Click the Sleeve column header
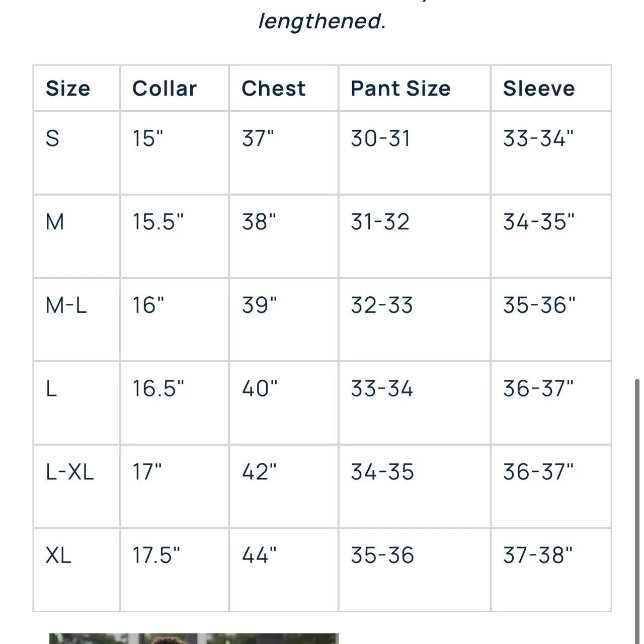644x644 pixels. 539,89
